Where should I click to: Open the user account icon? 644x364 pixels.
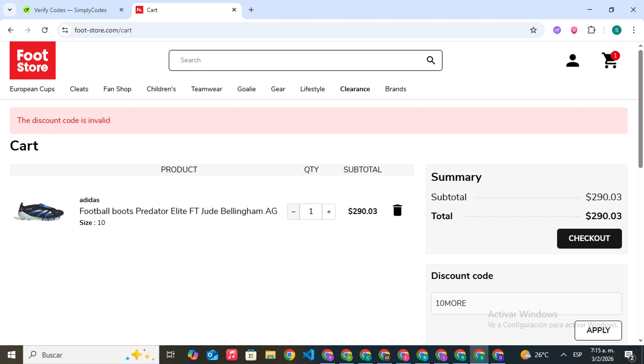point(572,61)
